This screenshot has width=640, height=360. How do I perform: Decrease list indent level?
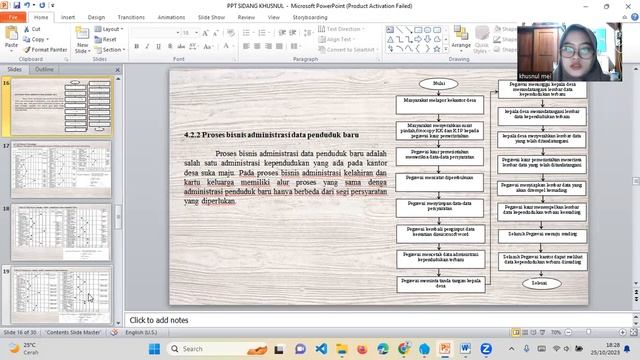pyautogui.click(x=282, y=33)
